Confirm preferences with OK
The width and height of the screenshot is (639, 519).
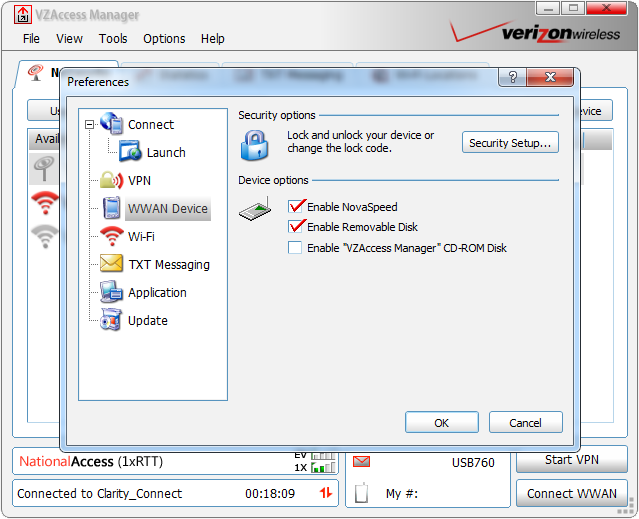point(442,422)
